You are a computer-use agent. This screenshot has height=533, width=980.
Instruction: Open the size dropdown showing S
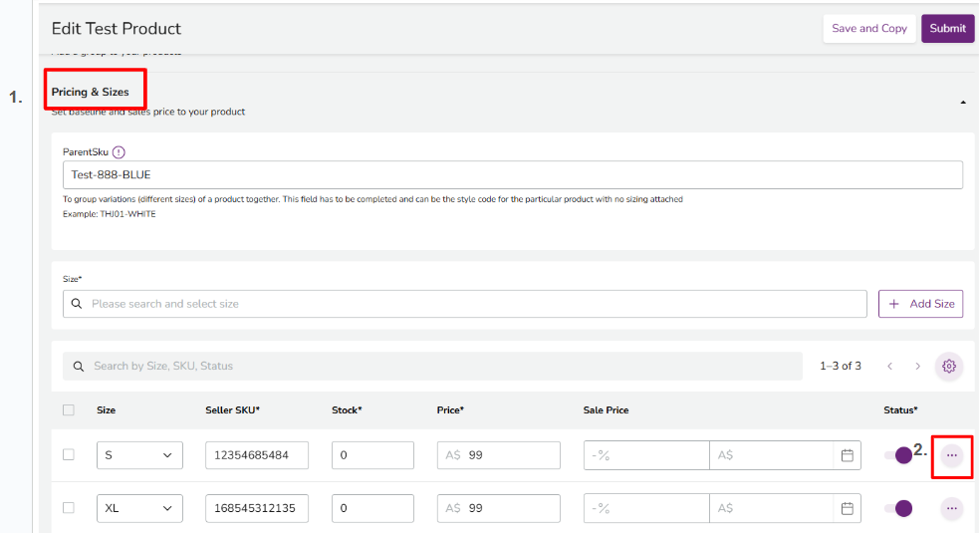tap(139, 455)
